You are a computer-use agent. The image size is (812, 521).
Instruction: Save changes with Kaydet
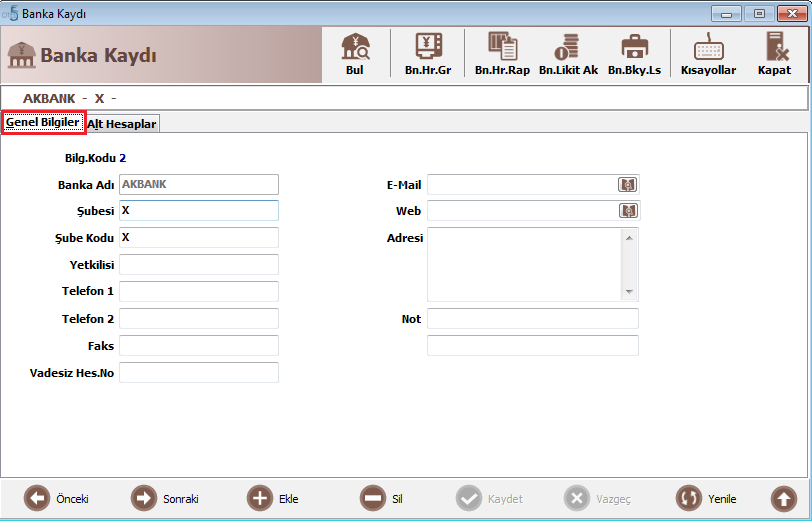click(489, 499)
